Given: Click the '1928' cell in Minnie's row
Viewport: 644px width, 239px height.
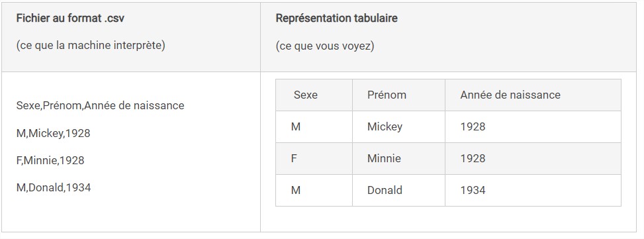Looking at the screenshot, I should pyautogui.click(x=533, y=158).
